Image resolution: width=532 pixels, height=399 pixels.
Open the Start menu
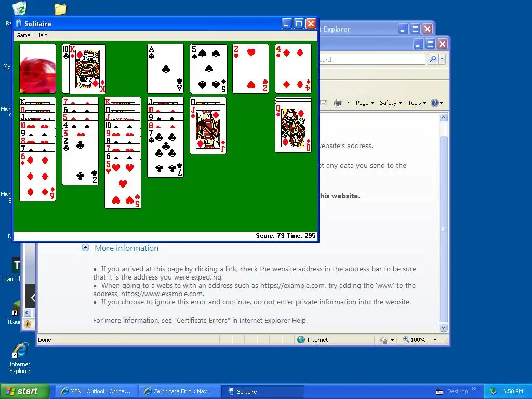coord(25,391)
